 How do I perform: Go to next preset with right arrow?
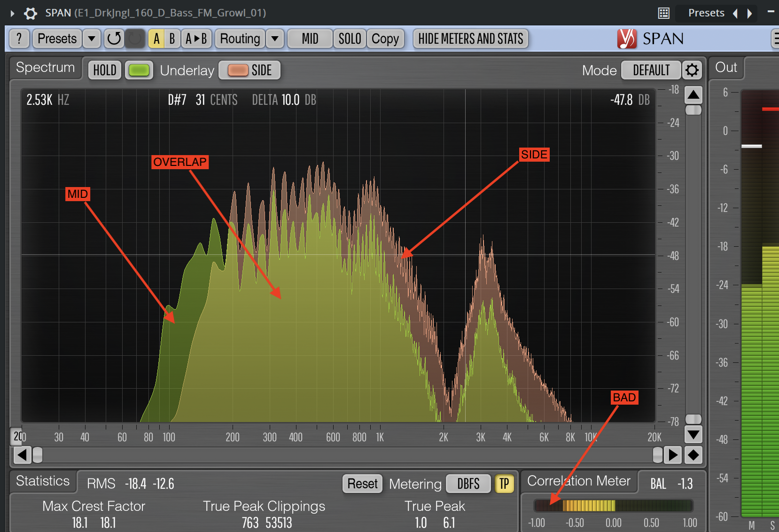750,13
